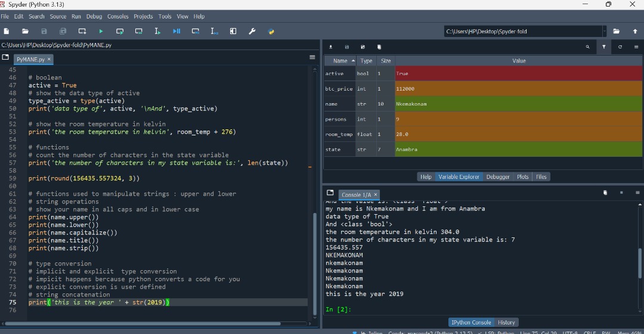Click the working directory path field
The width and height of the screenshot is (644, 334).
point(523,31)
